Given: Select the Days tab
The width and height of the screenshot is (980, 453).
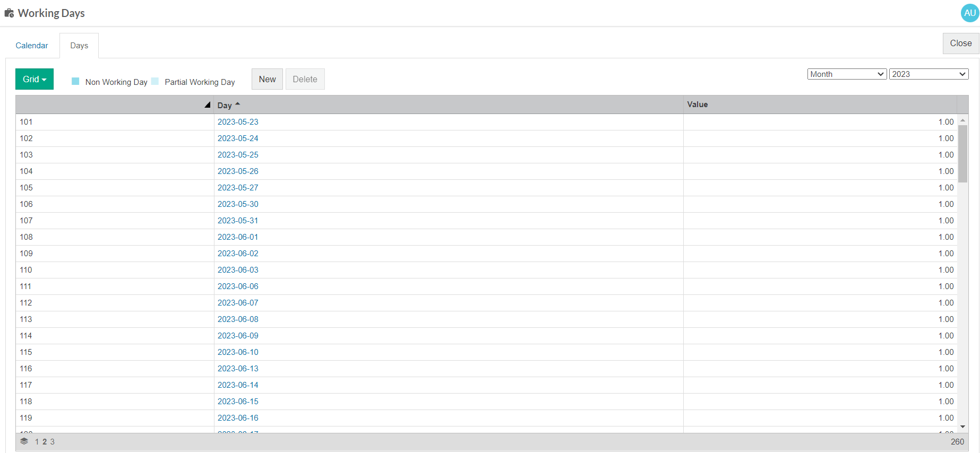Looking at the screenshot, I should 79,46.
